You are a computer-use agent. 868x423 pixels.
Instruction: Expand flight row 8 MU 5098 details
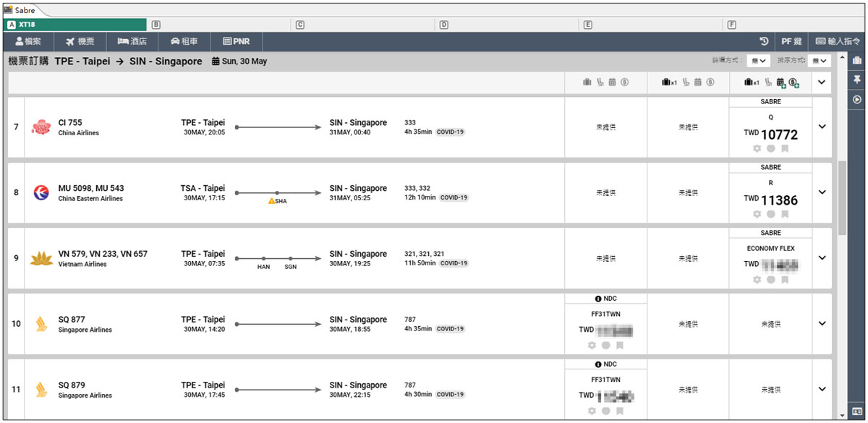822,192
